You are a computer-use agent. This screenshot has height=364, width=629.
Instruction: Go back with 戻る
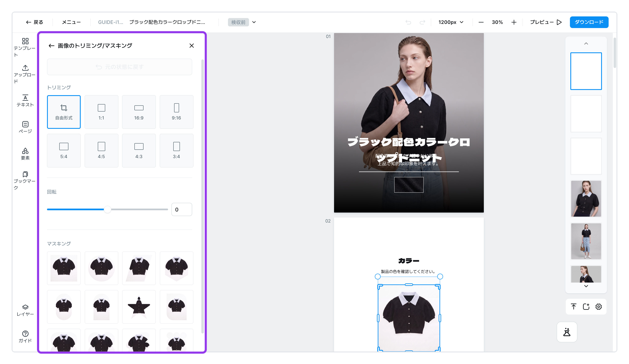click(x=35, y=22)
